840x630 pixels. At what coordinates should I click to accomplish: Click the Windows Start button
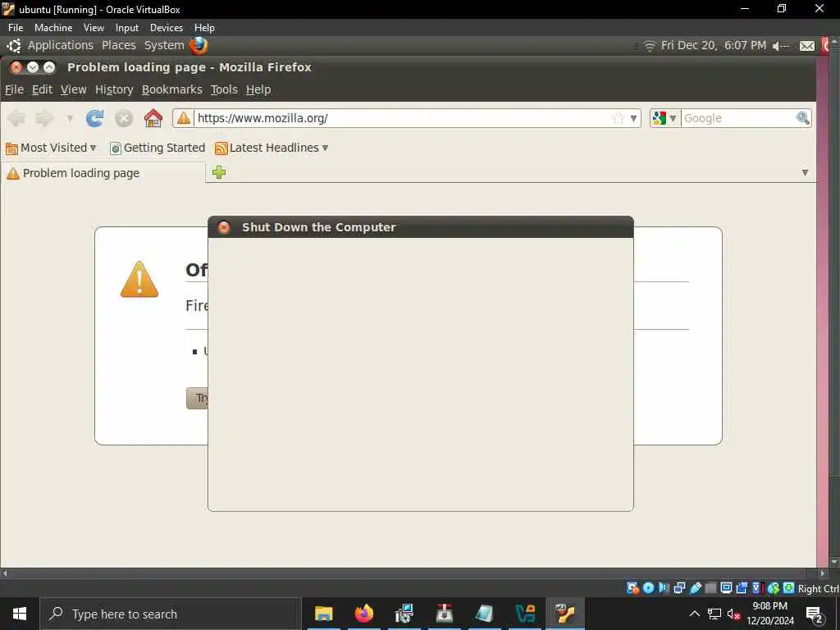pos(20,614)
